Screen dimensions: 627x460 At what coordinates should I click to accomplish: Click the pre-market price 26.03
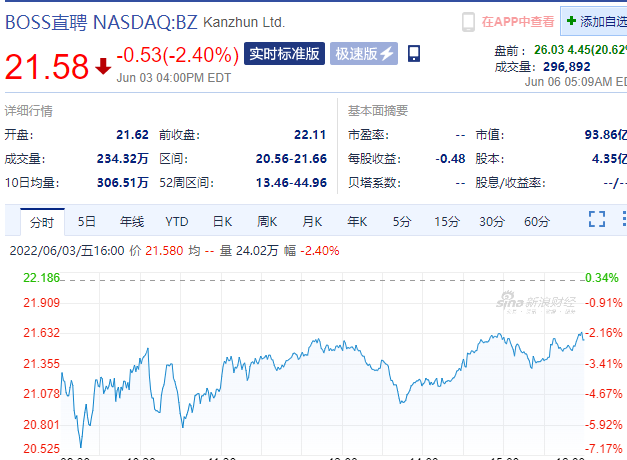click(x=549, y=50)
